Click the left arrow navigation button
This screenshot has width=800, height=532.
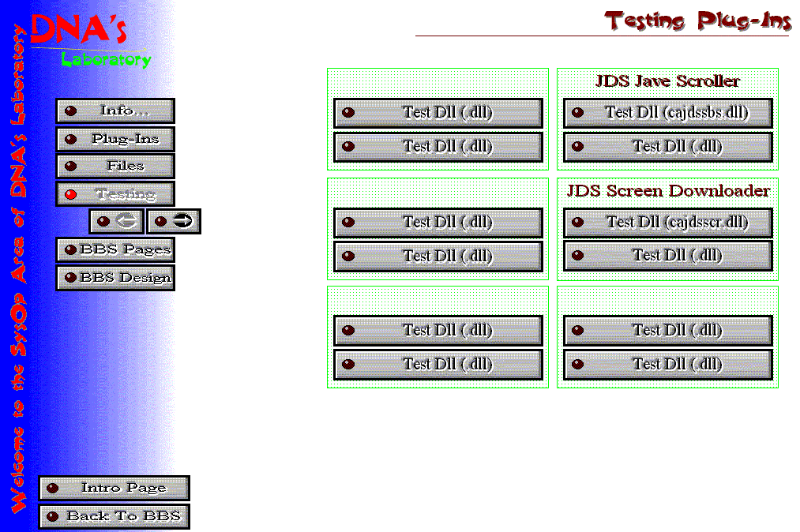(x=117, y=222)
